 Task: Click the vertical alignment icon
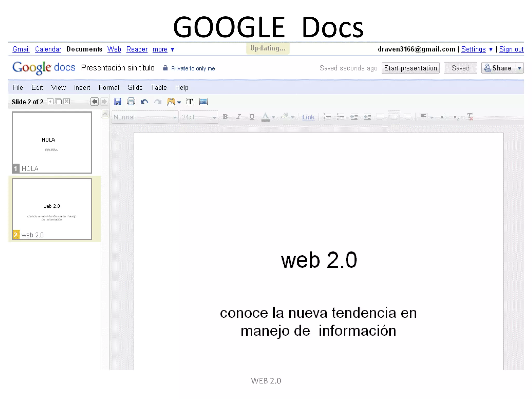pos(423,116)
